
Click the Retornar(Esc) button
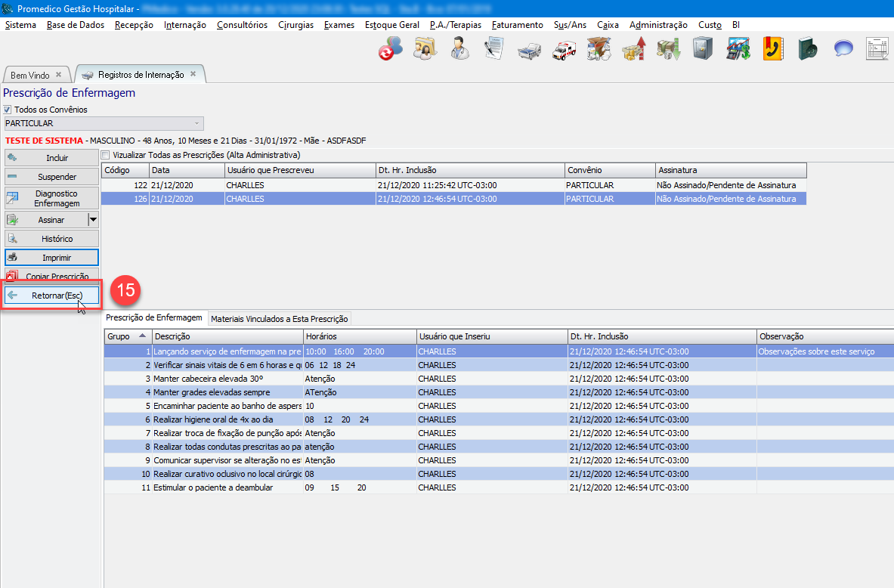coord(51,296)
